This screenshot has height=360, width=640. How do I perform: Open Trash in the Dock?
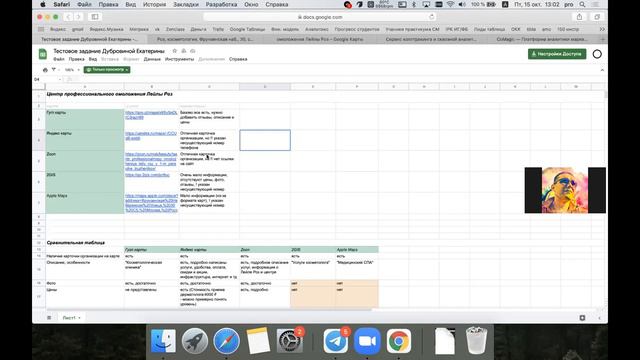pyautogui.click(x=476, y=341)
